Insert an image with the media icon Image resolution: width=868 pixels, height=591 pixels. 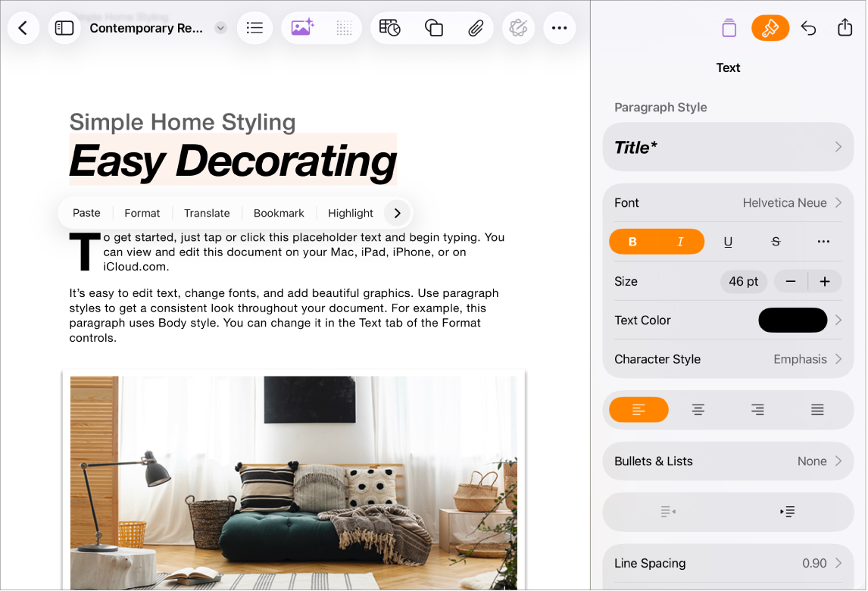click(x=302, y=27)
